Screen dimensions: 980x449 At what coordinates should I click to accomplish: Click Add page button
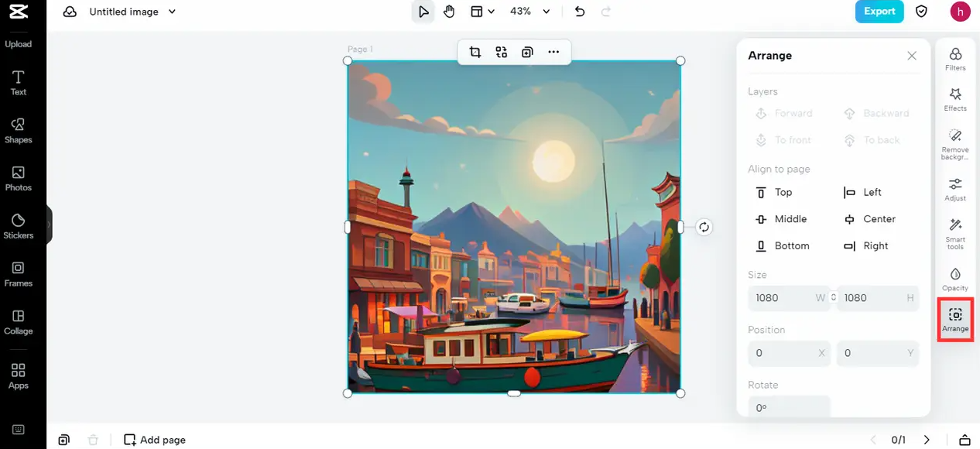[x=155, y=440]
